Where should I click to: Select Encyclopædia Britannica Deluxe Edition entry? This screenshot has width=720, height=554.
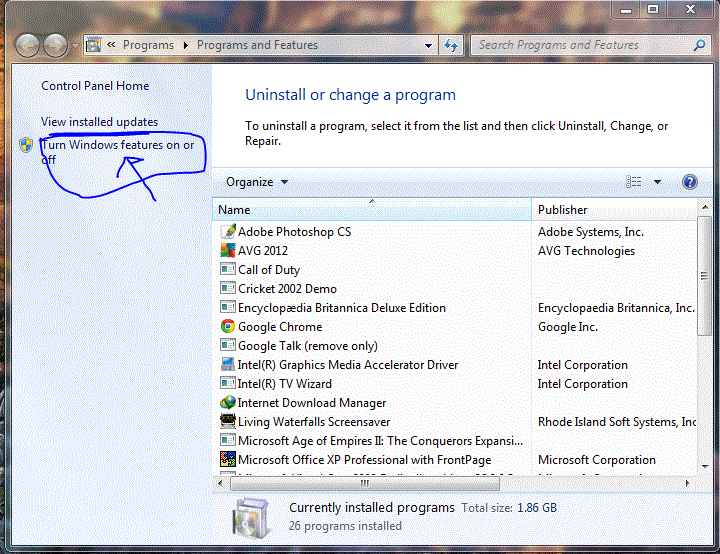pyautogui.click(x=342, y=308)
